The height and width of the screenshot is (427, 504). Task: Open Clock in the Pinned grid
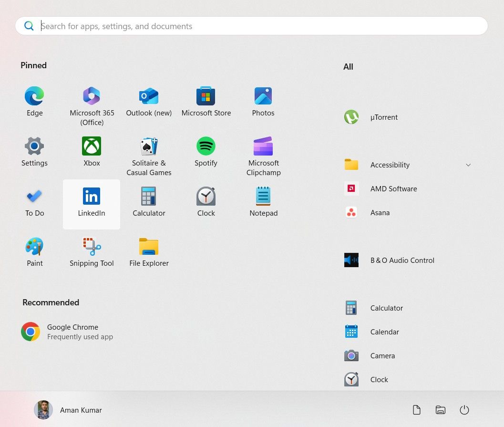coord(206,202)
